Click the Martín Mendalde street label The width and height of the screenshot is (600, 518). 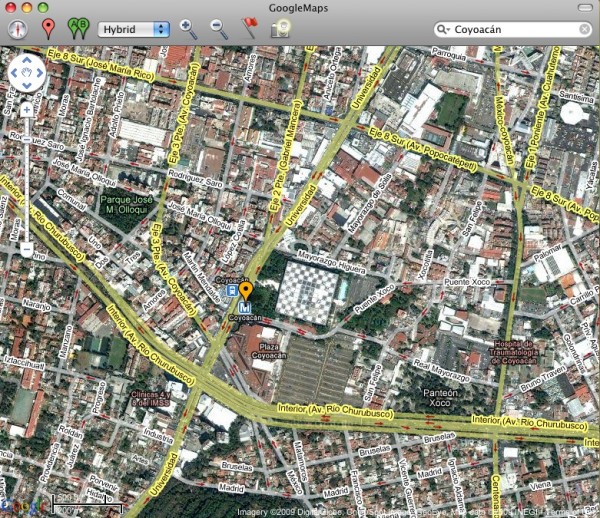pos(201,277)
